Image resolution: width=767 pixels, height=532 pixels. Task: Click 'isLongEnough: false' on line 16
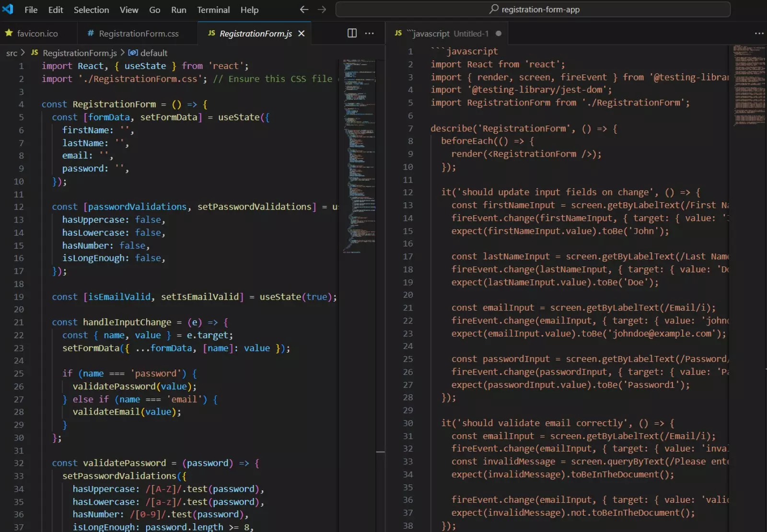[x=112, y=258]
